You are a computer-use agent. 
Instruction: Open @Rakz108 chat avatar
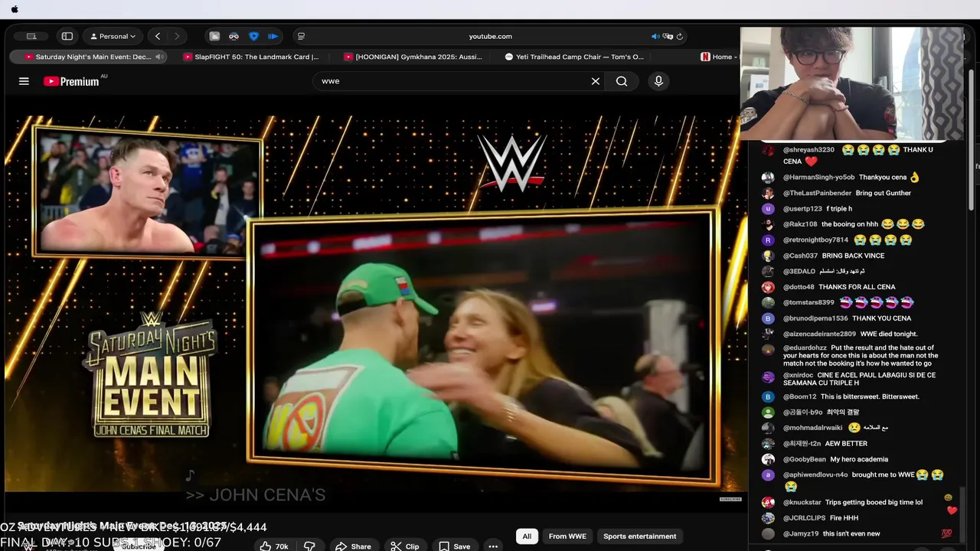click(x=768, y=224)
